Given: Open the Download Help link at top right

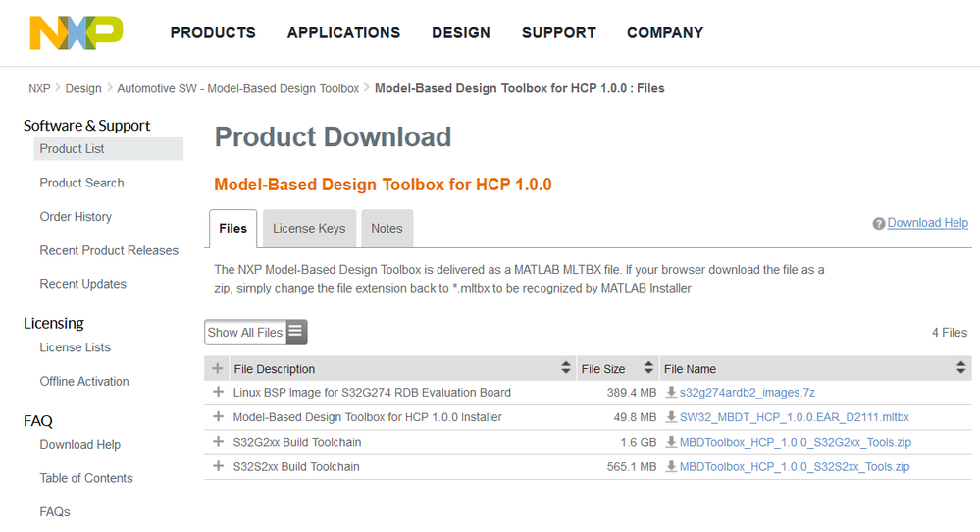Looking at the screenshot, I should tap(927, 223).
